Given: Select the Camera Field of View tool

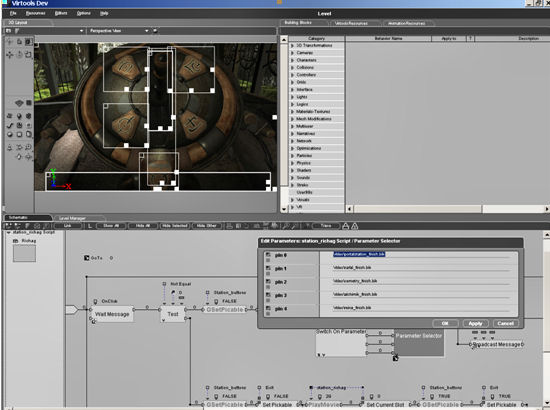Looking at the screenshot, I should (x=19, y=147).
